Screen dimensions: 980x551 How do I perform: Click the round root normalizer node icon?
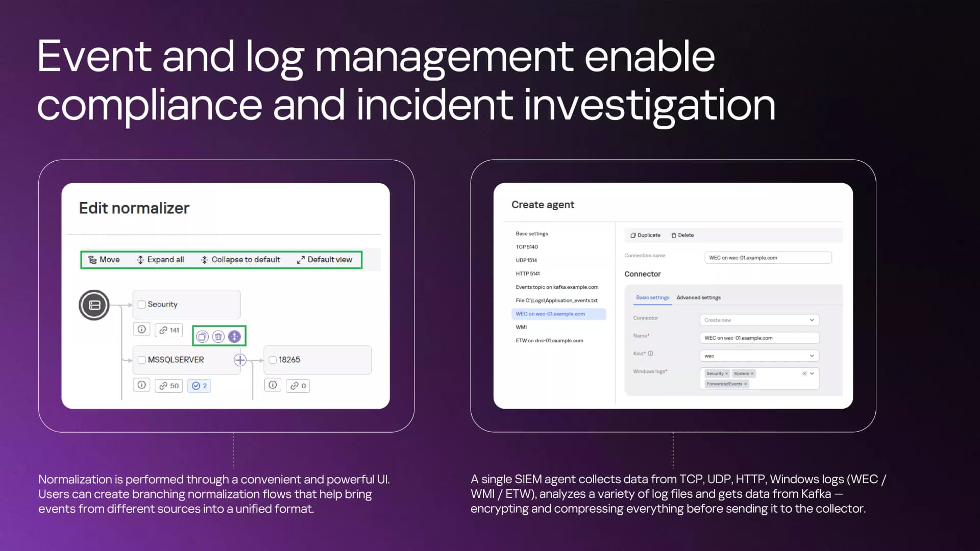coord(94,305)
